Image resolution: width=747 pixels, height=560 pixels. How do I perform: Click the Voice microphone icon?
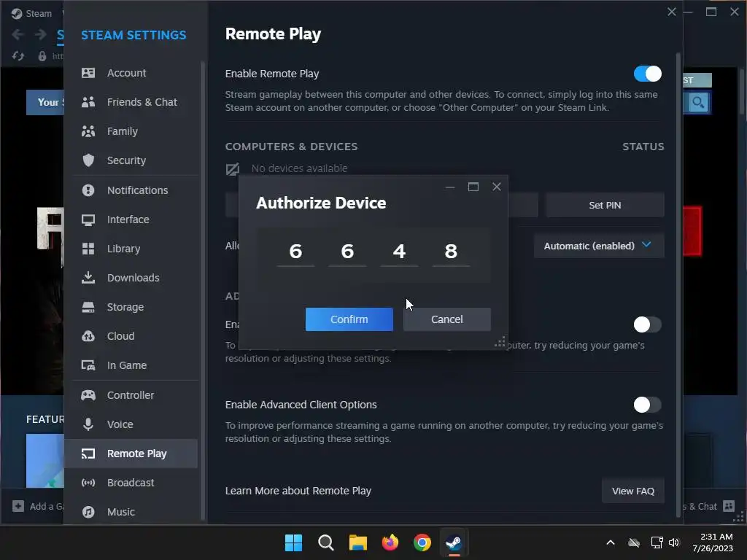tap(88, 424)
